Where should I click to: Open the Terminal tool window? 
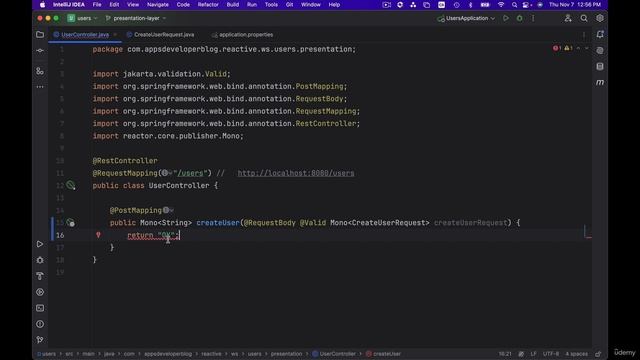tap(40, 308)
